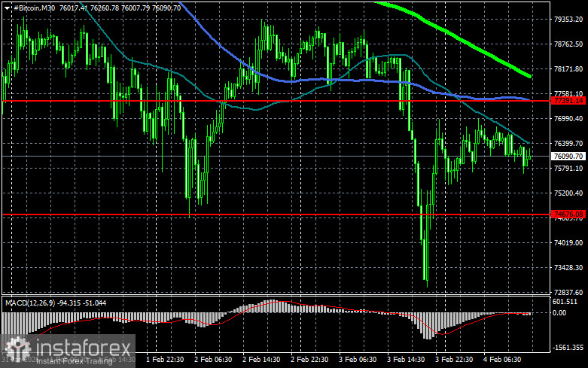This screenshot has width=588, height=368.
Task: Click the white triangle beside #Bitcoin label
Action: pos(6,7)
